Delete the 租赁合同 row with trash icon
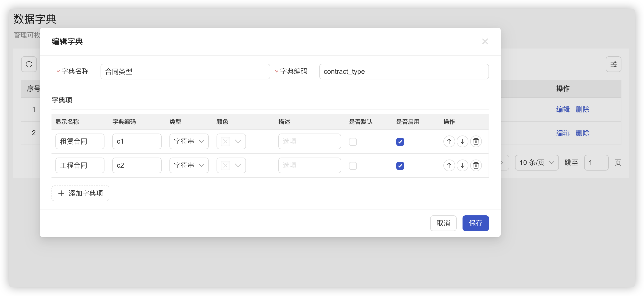 pos(476,141)
